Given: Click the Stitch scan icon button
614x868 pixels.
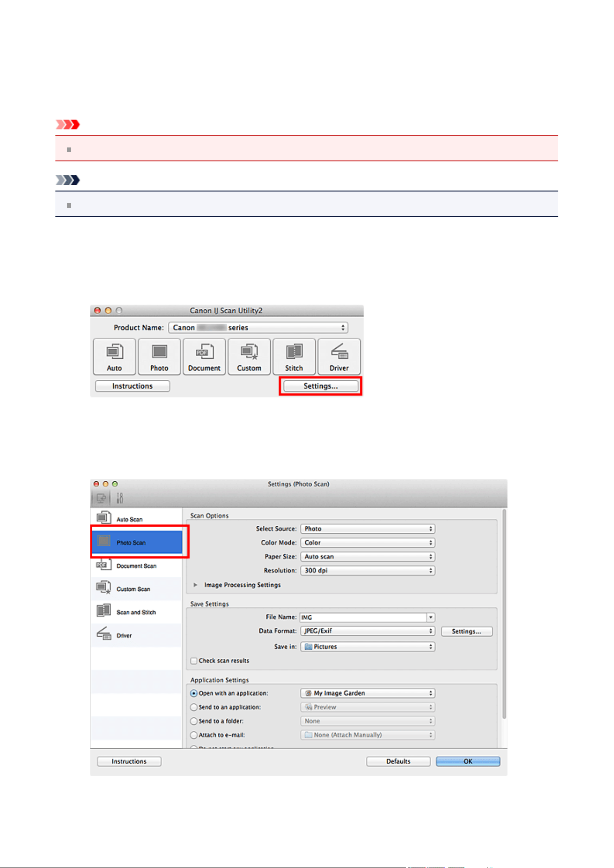Looking at the screenshot, I should (294, 357).
